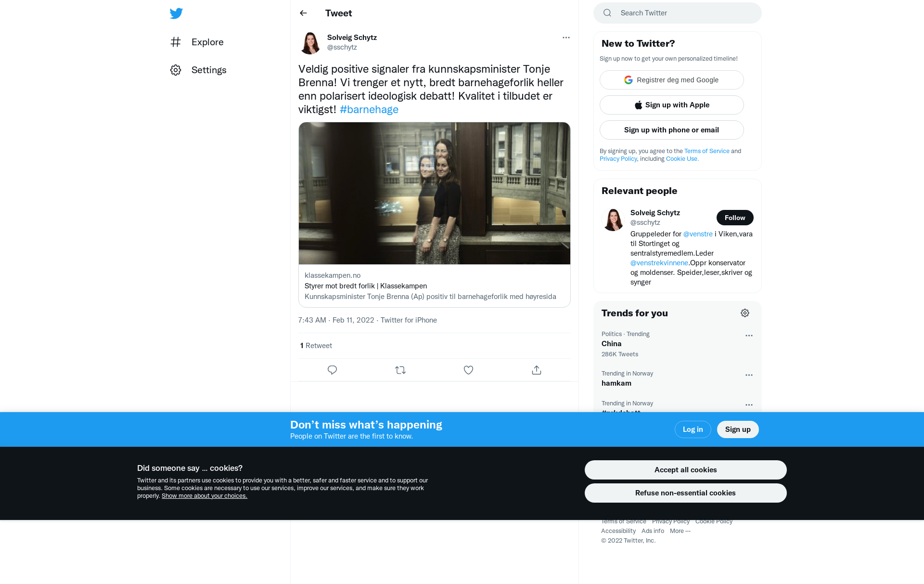Refuse non-essential cookies
Screen dimensions: 924x584
[685, 493]
